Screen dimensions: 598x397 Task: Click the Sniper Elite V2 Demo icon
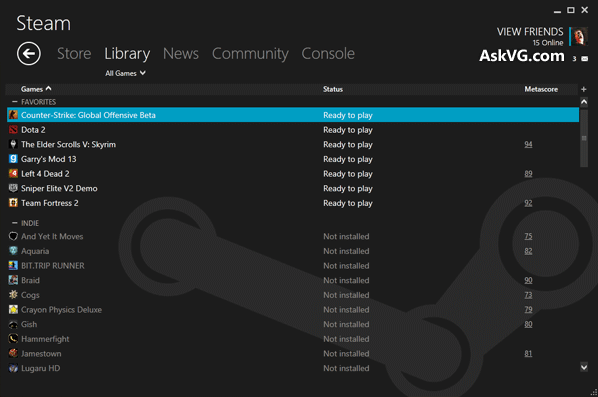point(13,188)
